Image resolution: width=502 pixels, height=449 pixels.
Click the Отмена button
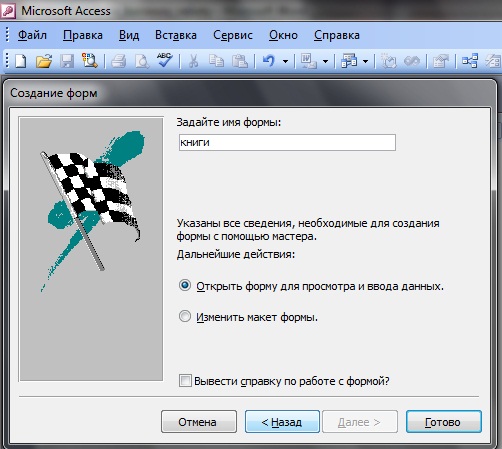point(199,422)
